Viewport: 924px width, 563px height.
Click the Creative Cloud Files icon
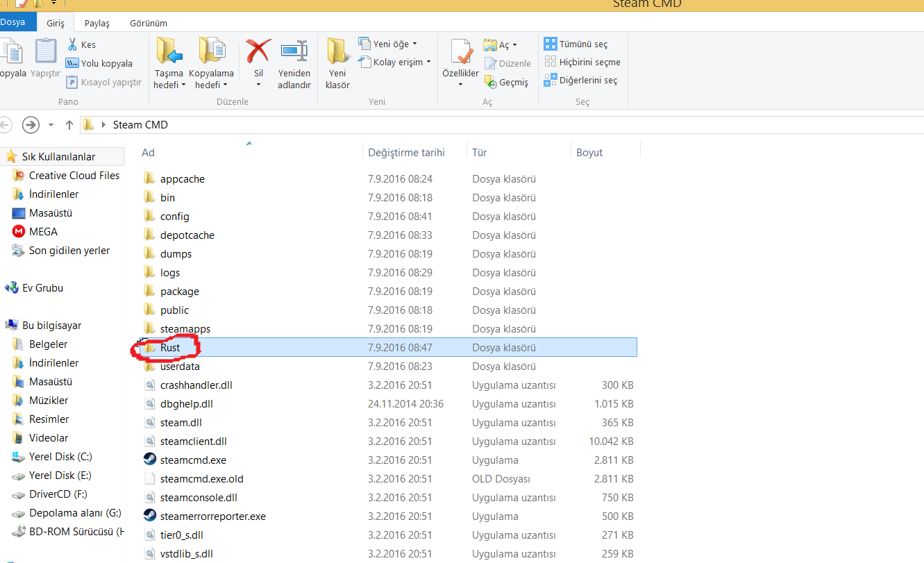(x=18, y=176)
